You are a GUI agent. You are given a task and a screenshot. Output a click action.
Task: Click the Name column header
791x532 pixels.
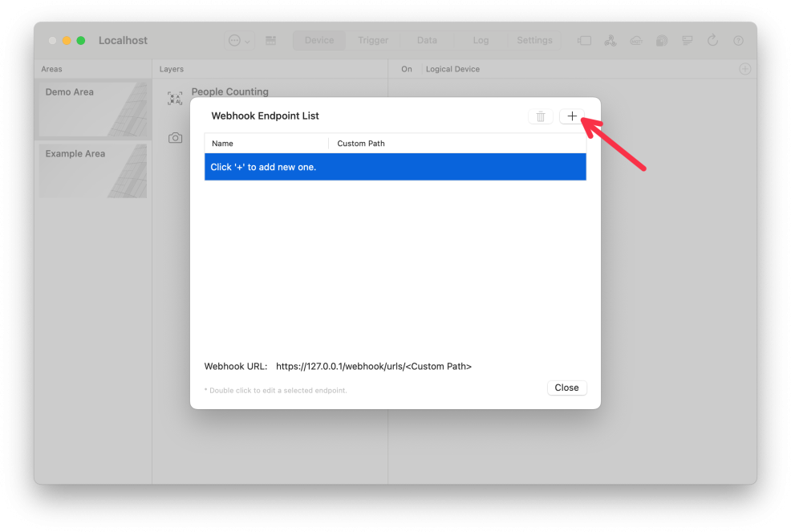tap(222, 144)
